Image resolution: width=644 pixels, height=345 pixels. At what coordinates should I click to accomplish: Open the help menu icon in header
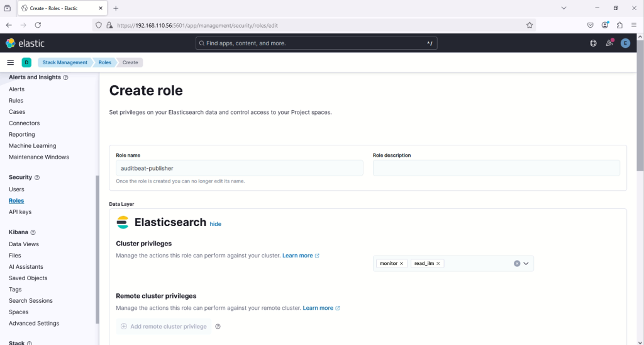pyautogui.click(x=593, y=43)
